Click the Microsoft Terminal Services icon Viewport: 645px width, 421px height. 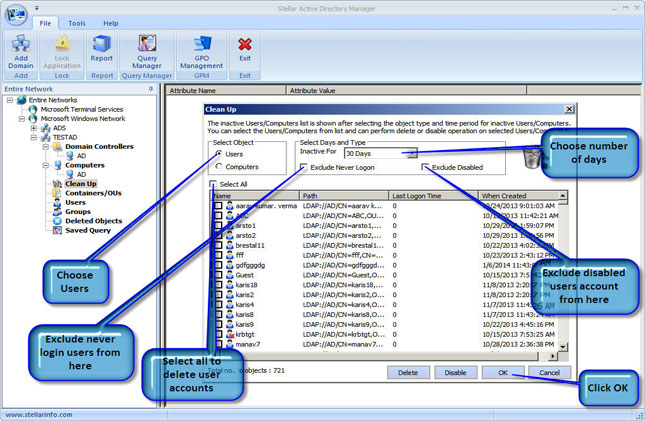tap(33, 109)
